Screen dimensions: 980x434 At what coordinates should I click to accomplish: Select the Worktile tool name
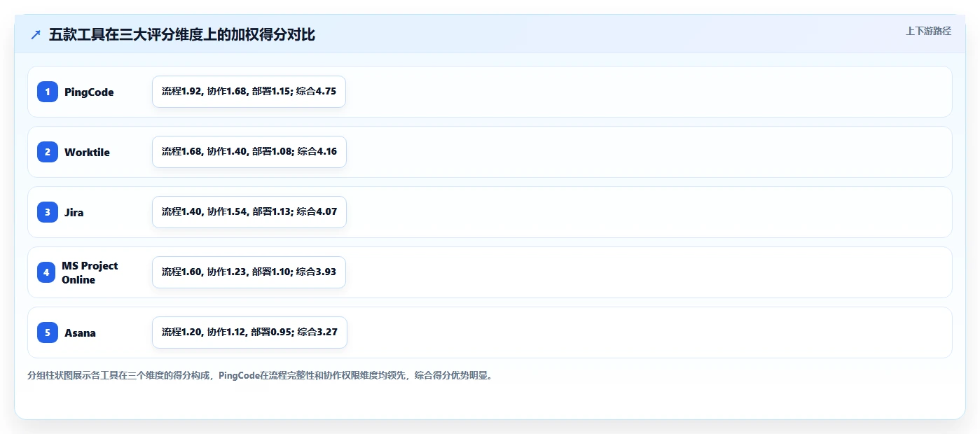[x=87, y=153]
